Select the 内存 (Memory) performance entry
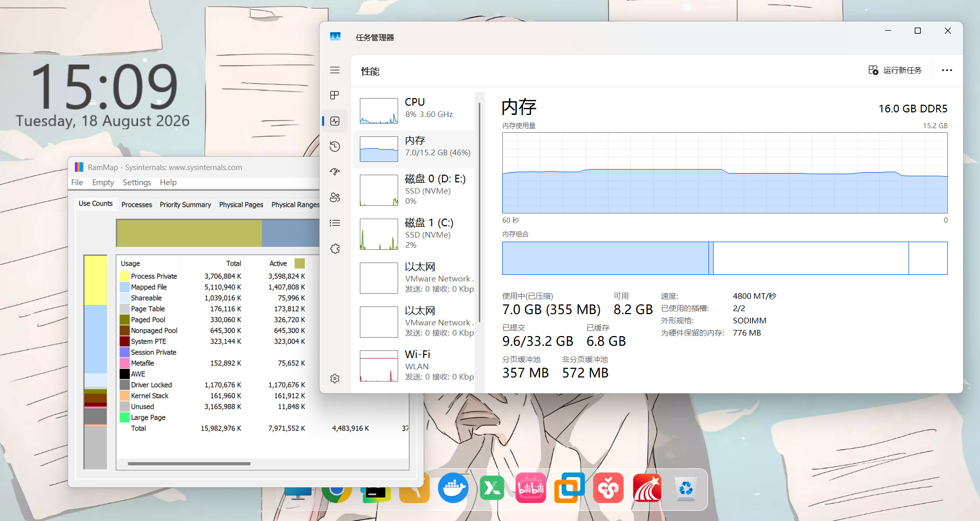Viewport: 980px width, 521px height. [414, 149]
